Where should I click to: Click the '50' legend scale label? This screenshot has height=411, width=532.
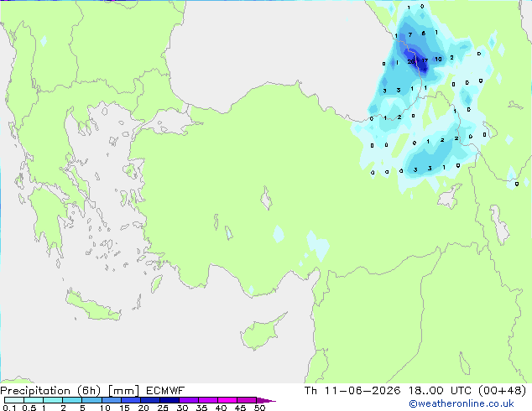(259, 408)
